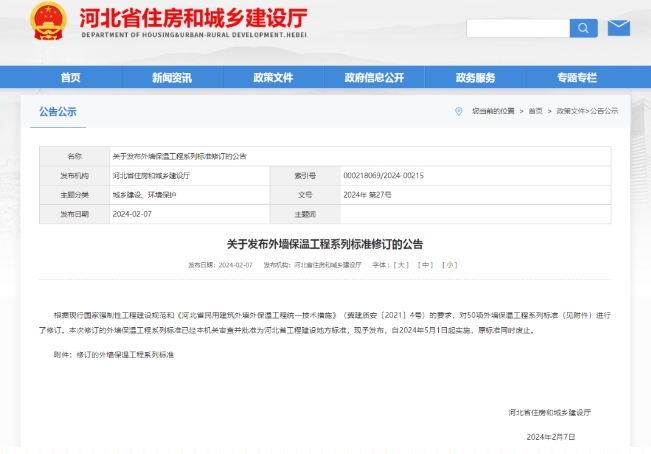Go to the 政策文件 navigation menu
Screen dimensions: 651x454
(273, 78)
